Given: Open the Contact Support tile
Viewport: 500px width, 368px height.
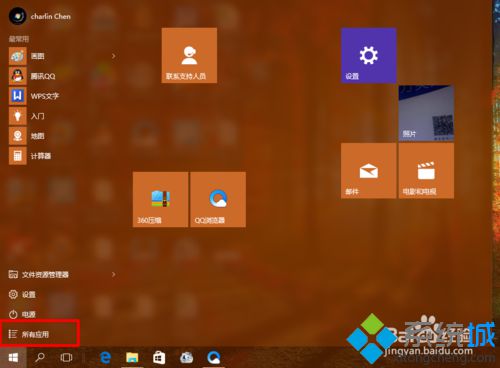Looking at the screenshot, I should [x=189, y=55].
